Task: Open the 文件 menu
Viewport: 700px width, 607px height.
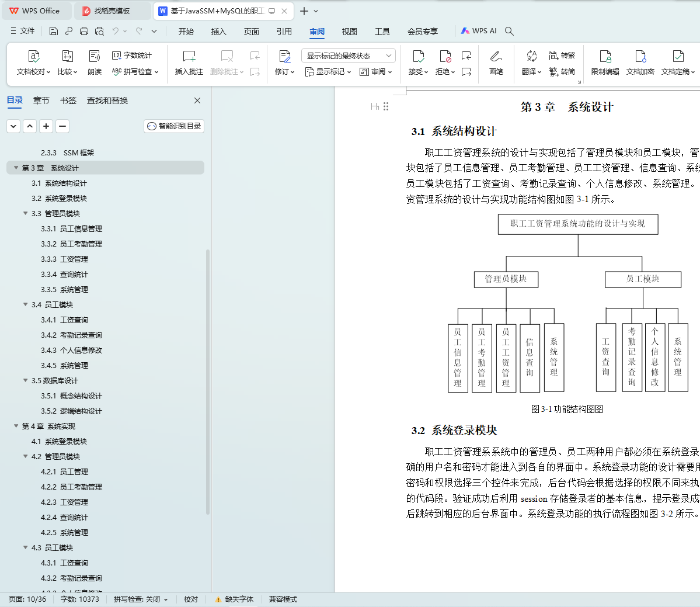Action: tap(23, 31)
